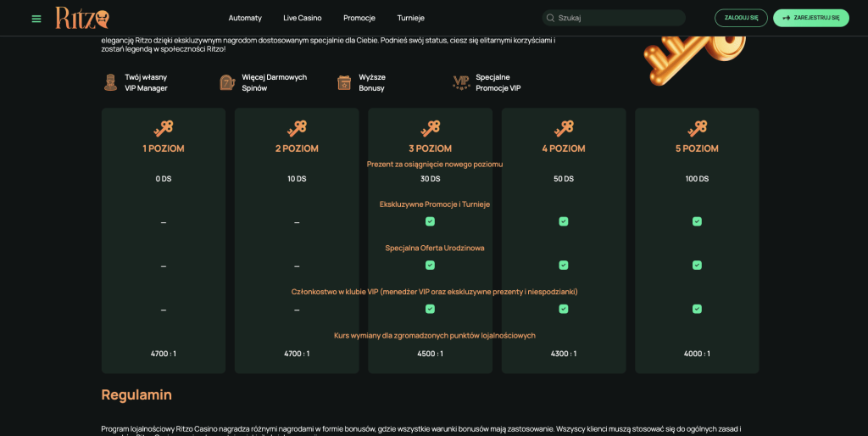Go to the Live Casino section
The height and width of the screenshot is (436, 868).
[303, 18]
